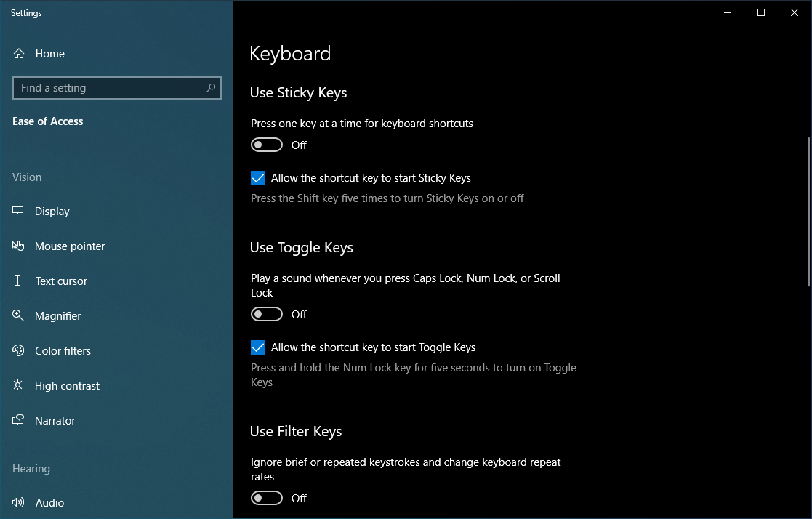Open the Ease of Access section
Screen dimensions: 812x519
point(47,121)
